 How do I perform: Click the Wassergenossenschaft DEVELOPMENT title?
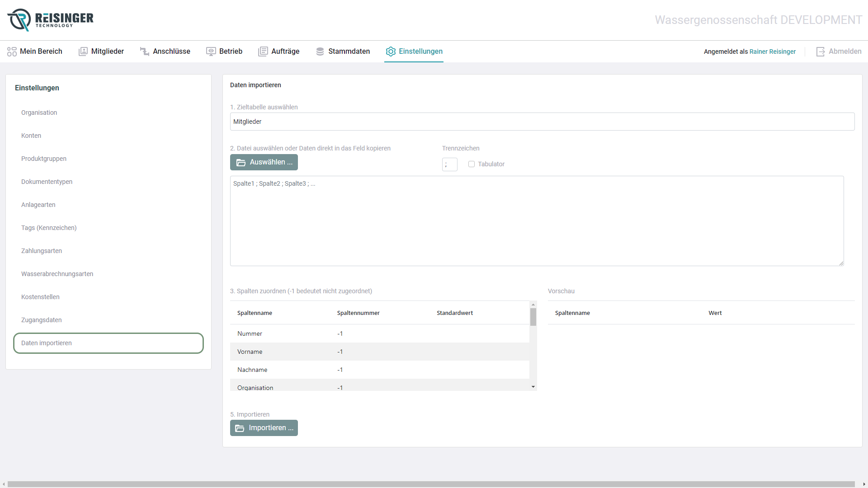point(759,20)
